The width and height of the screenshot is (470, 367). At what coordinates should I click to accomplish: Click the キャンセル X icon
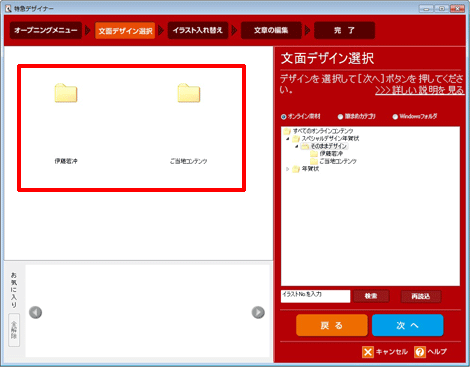coord(368,352)
